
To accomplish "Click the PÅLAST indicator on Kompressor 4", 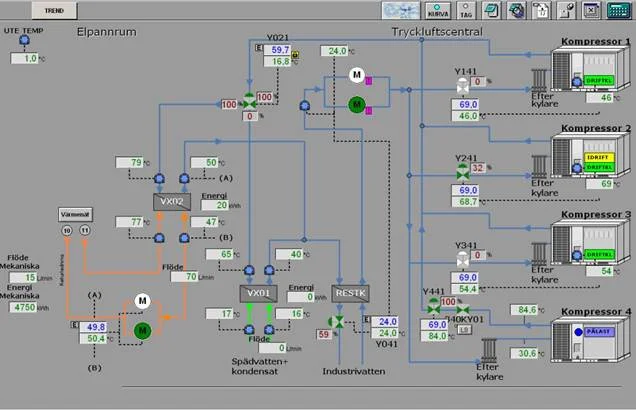I will point(598,332).
